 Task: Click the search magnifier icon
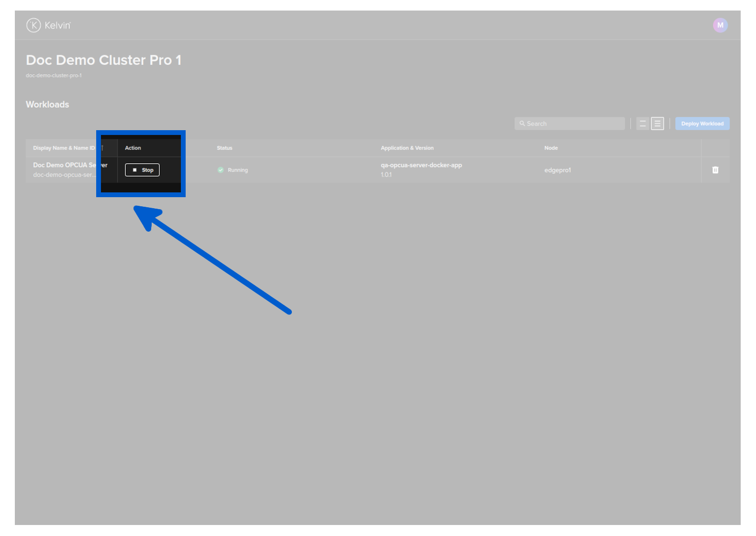pyautogui.click(x=522, y=123)
